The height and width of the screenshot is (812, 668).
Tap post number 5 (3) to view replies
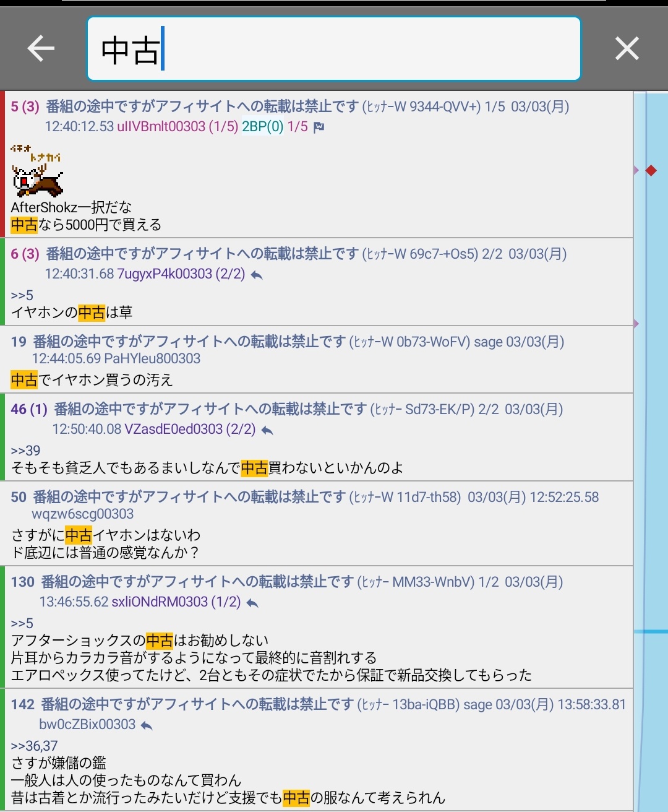pyautogui.click(x=25, y=106)
